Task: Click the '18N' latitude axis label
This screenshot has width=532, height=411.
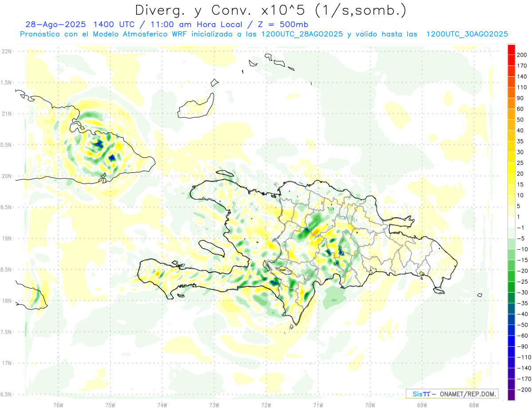Action: point(6,301)
